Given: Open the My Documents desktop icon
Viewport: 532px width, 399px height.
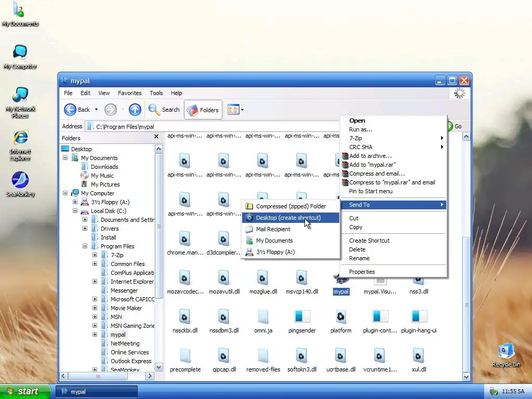Looking at the screenshot, I should pos(20,14).
